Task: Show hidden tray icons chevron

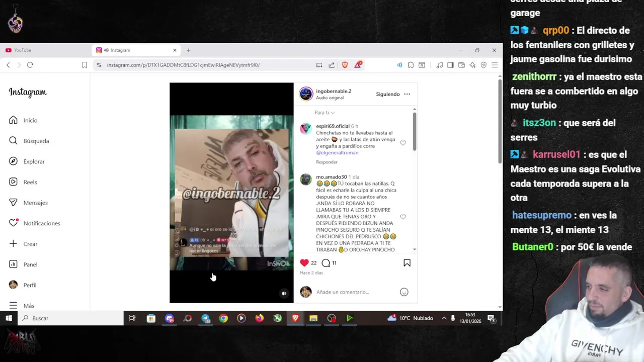Action: tap(444, 318)
